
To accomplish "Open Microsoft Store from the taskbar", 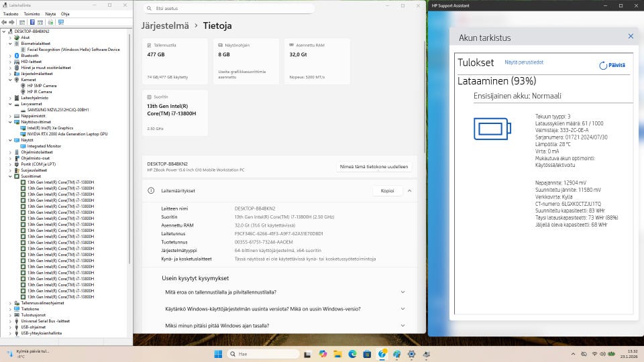I will pyautogui.click(x=367, y=354).
